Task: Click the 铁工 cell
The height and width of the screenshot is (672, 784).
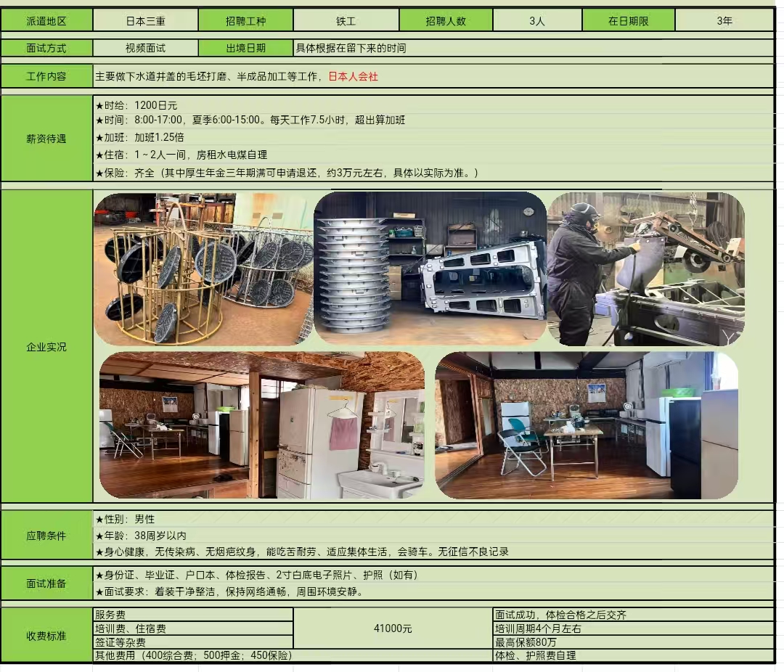Action: (x=346, y=21)
